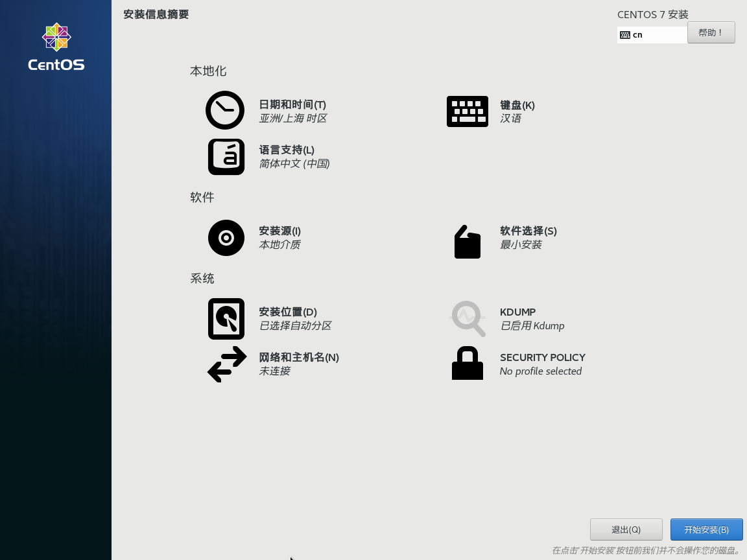The height and width of the screenshot is (560, 747).
Task: Click the keyboard layout icon
Action: 467,111
